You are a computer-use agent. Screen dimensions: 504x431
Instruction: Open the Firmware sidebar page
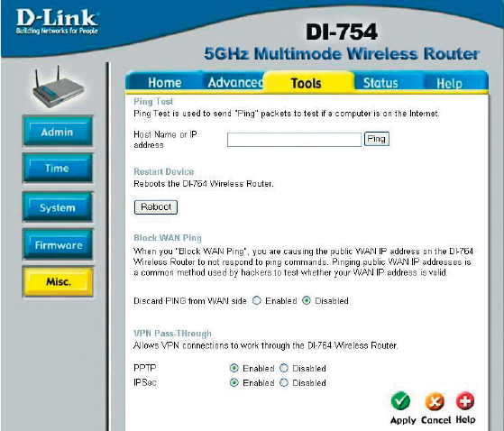click(58, 244)
